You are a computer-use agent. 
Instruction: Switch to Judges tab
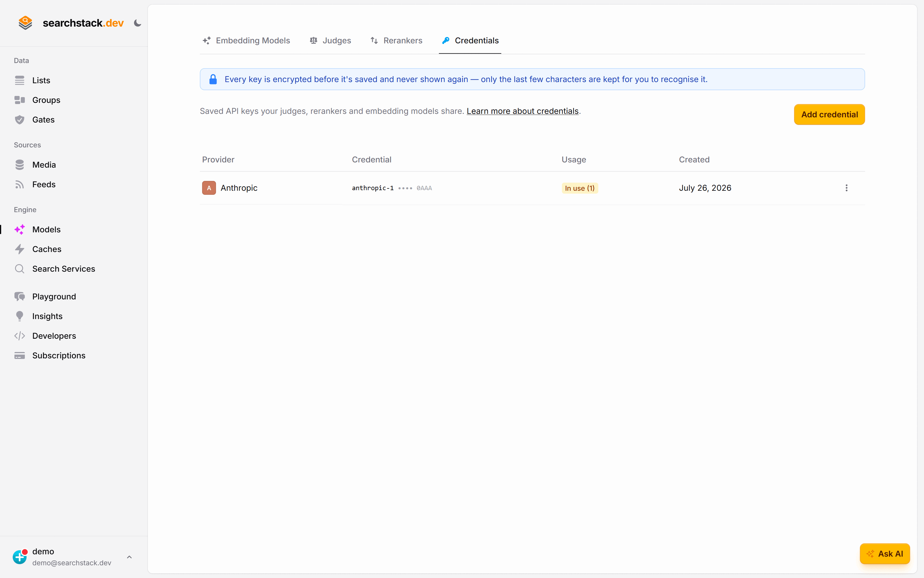pos(330,40)
